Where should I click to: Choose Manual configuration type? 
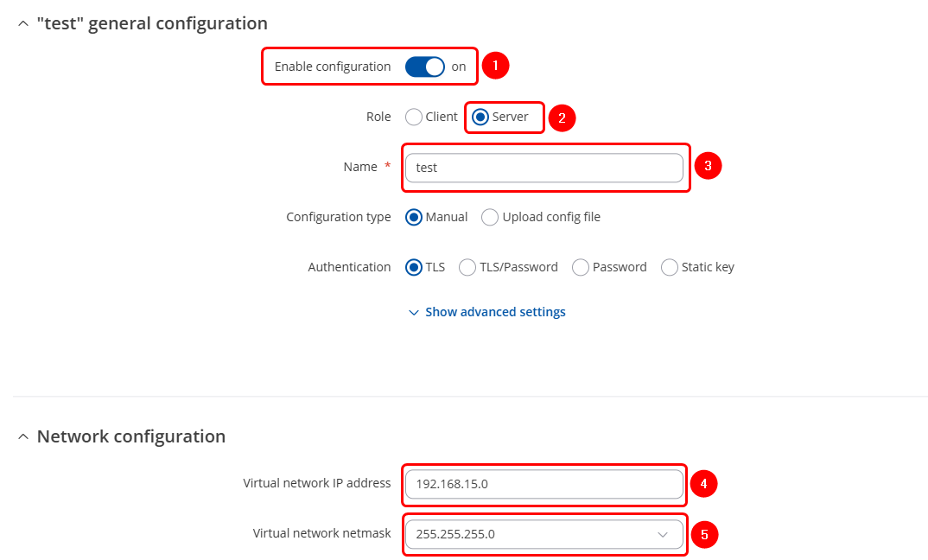414,217
